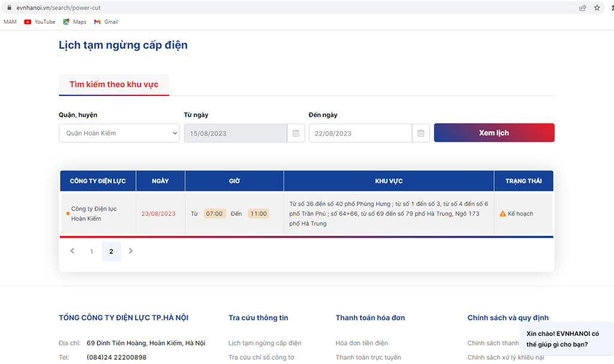The width and height of the screenshot is (614, 364).
Task: Click the CÔNG TY ĐIỆN LỰC column header
Action: (98, 181)
